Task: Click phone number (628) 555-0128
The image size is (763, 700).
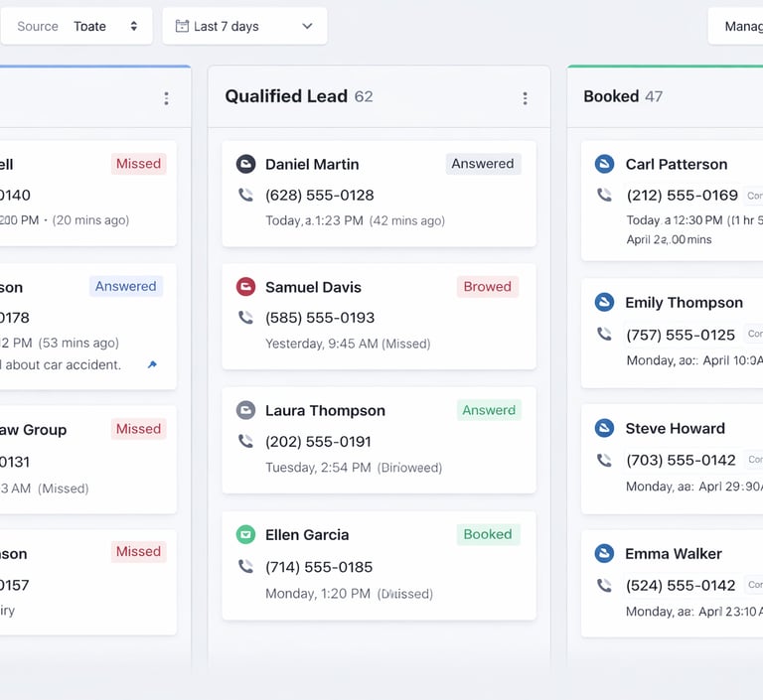Action: tap(320, 195)
